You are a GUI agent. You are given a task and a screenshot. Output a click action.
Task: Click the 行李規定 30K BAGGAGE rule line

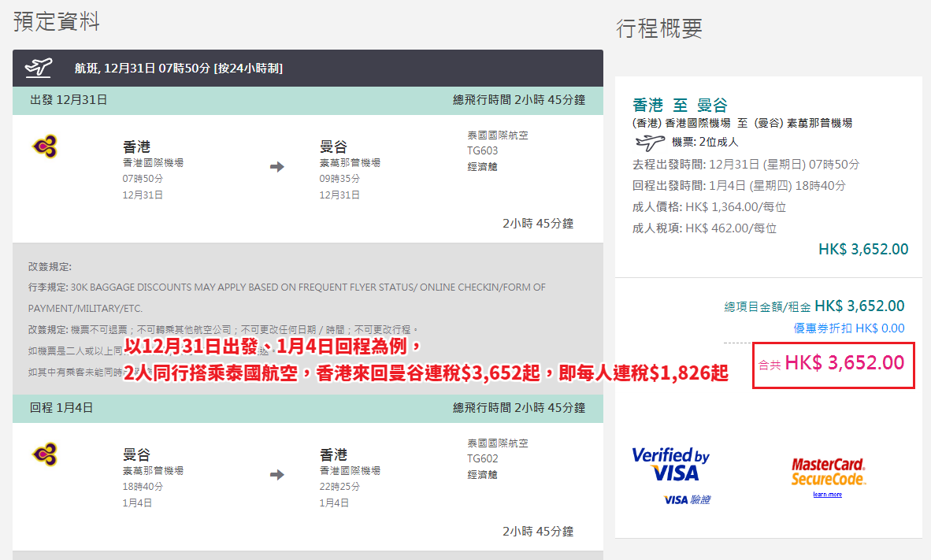[x=287, y=298]
